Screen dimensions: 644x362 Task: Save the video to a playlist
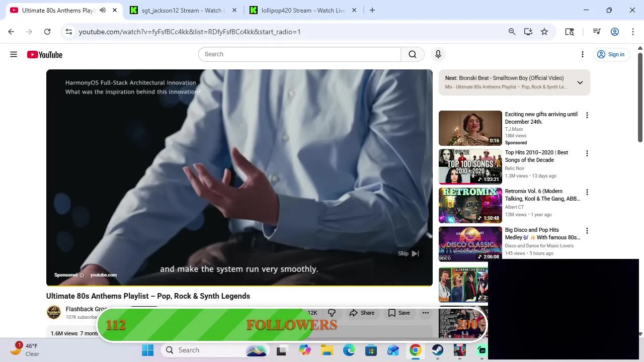399,313
